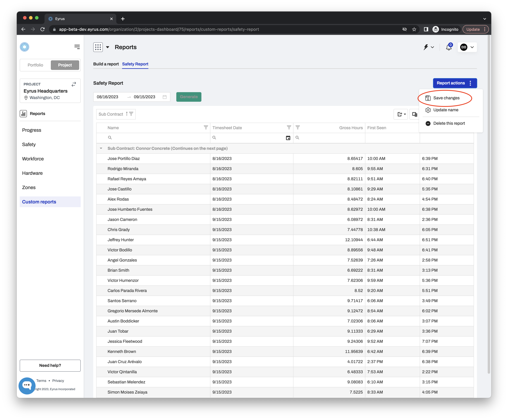Go to Hardware reports
Screen dimensions: 508x420
coord(32,173)
